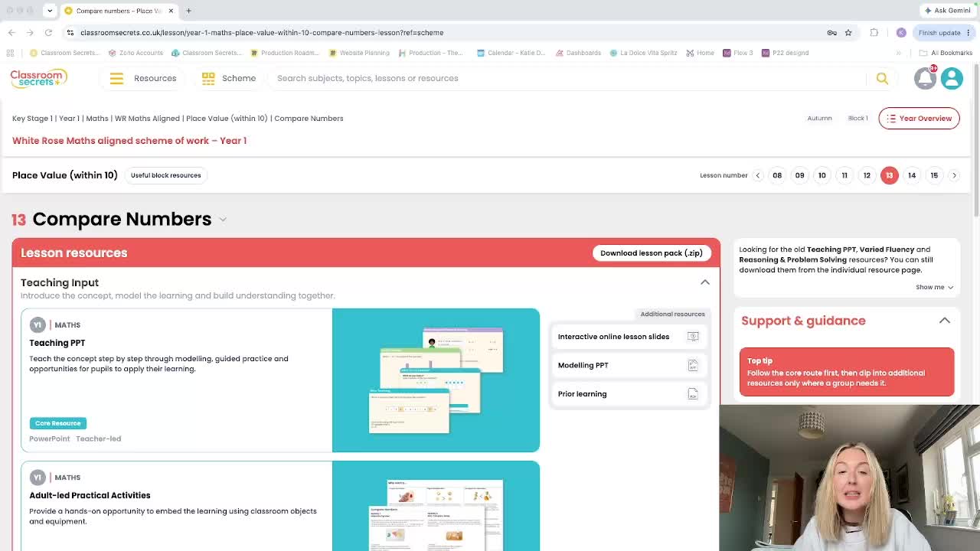
Task: Open the Teaching PPT preview thumbnail
Action: click(x=436, y=380)
